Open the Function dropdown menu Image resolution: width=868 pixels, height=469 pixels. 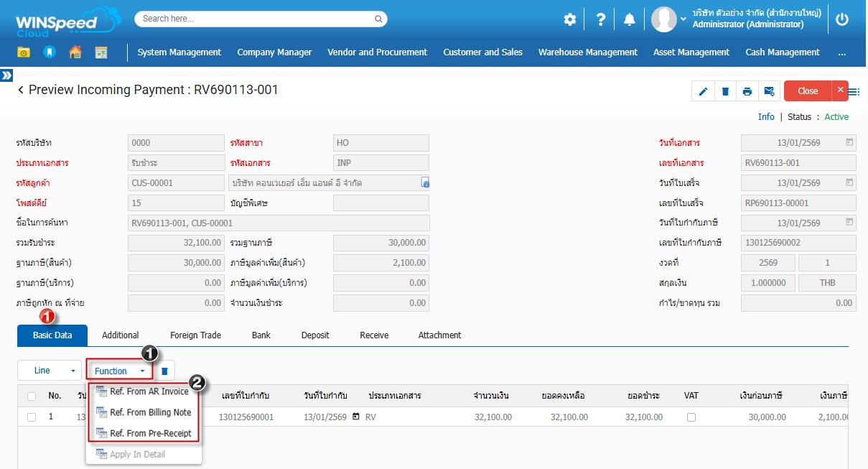click(119, 371)
